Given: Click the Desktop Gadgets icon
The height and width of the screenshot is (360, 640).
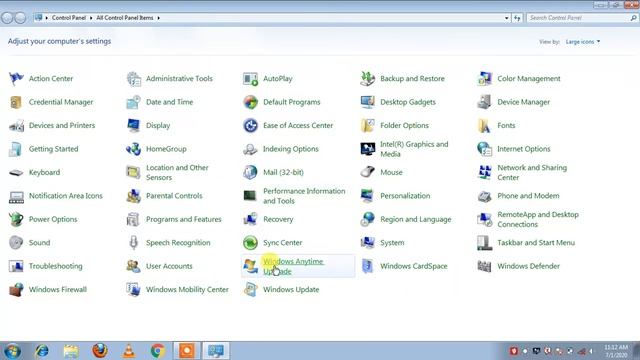Looking at the screenshot, I should [367, 102].
